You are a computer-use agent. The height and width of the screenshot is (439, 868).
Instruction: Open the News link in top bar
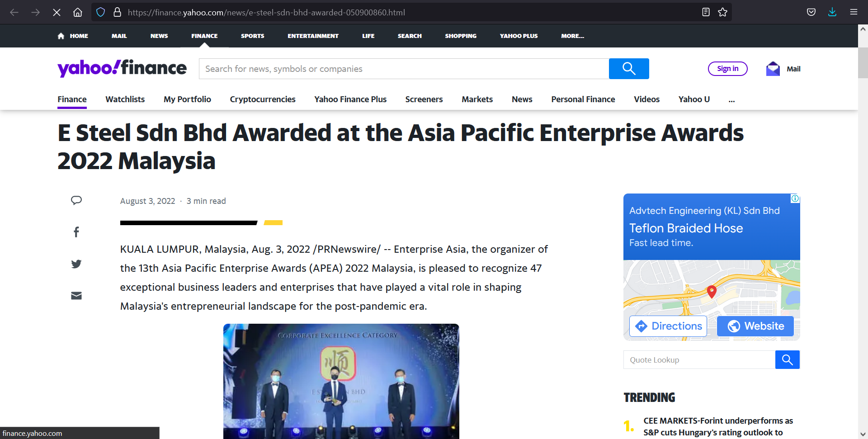[x=159, y=36]
